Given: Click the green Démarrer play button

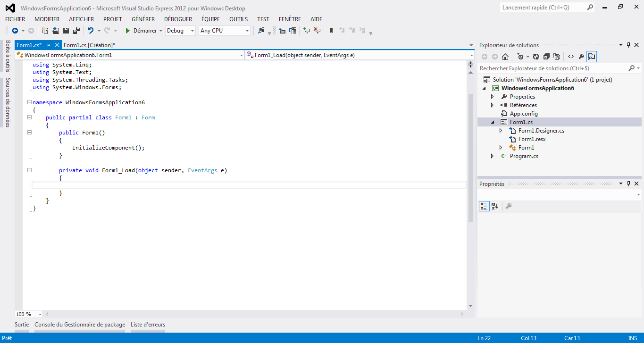Looking at the screenshot, I should click(127, 31).
